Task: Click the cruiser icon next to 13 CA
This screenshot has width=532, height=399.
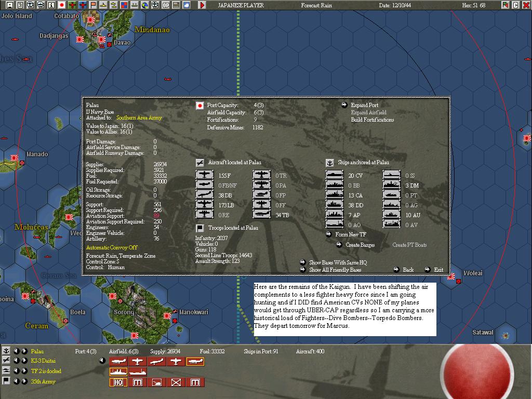Action: (335, 195)
